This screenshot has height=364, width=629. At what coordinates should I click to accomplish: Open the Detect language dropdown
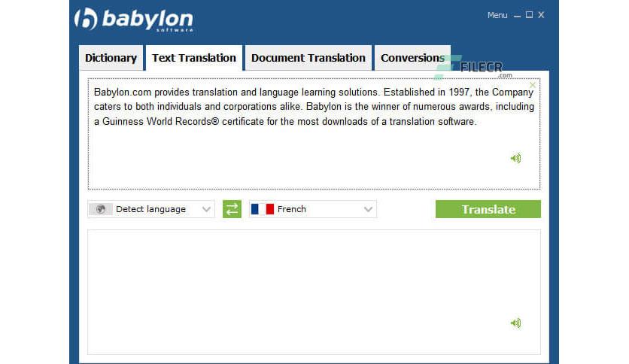click(151, 209)
